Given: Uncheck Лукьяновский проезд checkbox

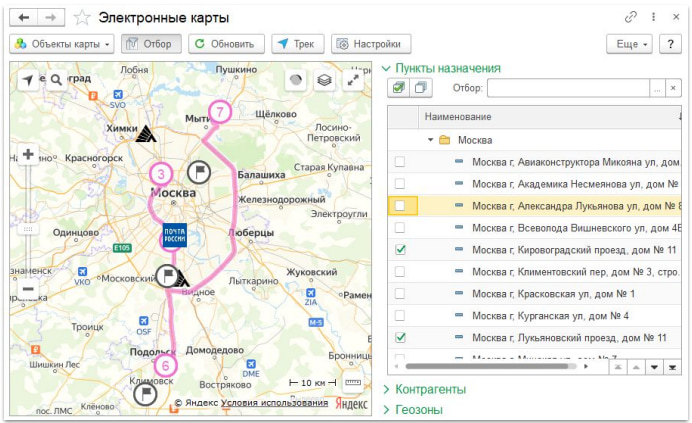Looking at the screenshot, I should [x=400, y=338].
